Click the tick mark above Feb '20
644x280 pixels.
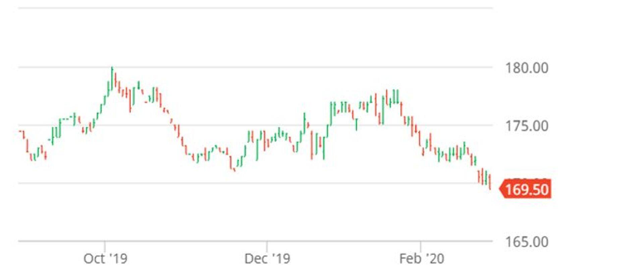pos(420,246)
